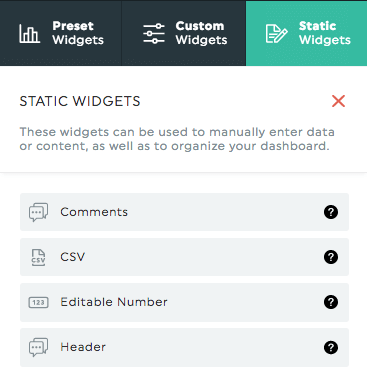Click the speech bubbles icon beside Comments

38,212
